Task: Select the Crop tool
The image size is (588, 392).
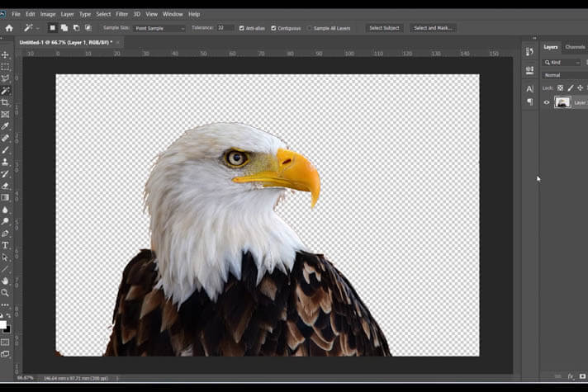Action: (x=5, y=102)
